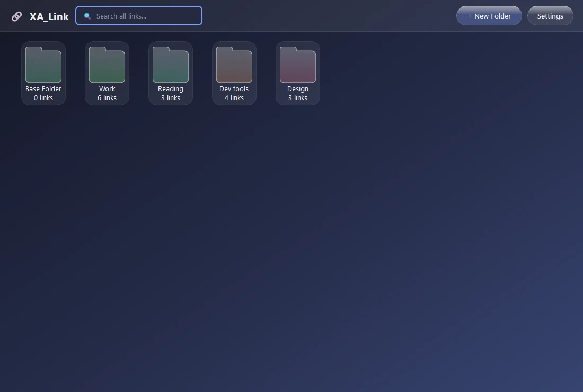Click the XA_Link app title
The image size is (583, 392).
pyautogui.click(x=49, y=17)
